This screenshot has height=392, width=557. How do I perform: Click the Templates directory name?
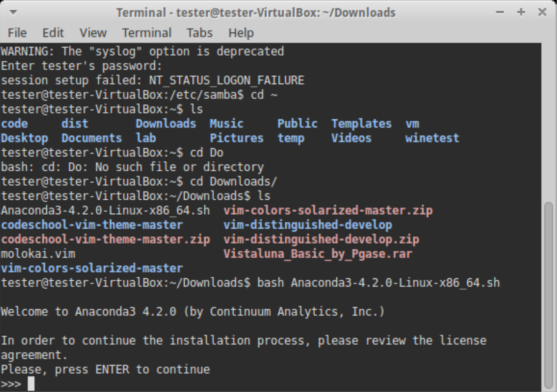point(362,123)
